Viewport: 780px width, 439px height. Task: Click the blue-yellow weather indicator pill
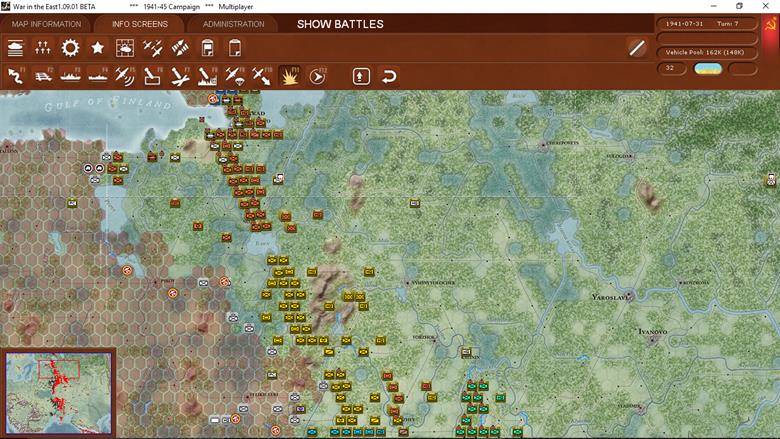(x=708, y=69)
